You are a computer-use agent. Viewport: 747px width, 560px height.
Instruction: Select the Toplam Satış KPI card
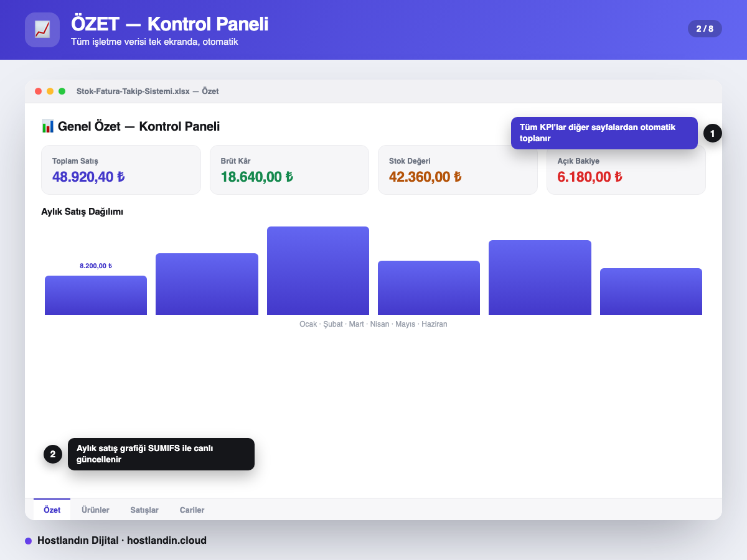(121, 170)
